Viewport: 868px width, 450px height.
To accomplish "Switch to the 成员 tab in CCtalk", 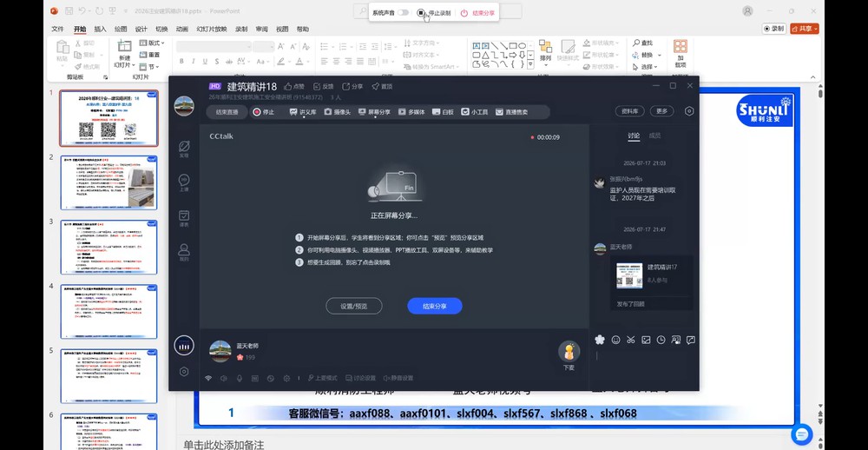I will [654, 136].
